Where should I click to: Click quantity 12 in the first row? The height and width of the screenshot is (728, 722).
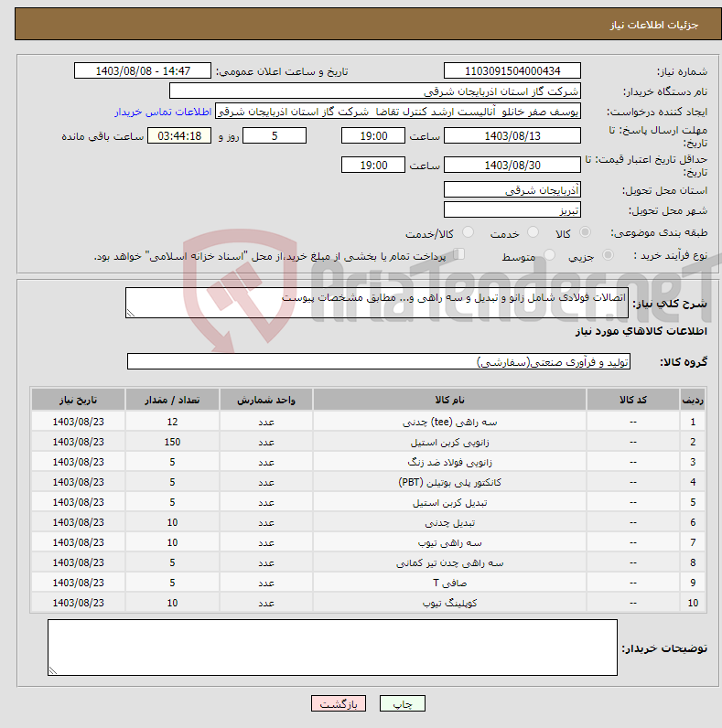(172, 422)
